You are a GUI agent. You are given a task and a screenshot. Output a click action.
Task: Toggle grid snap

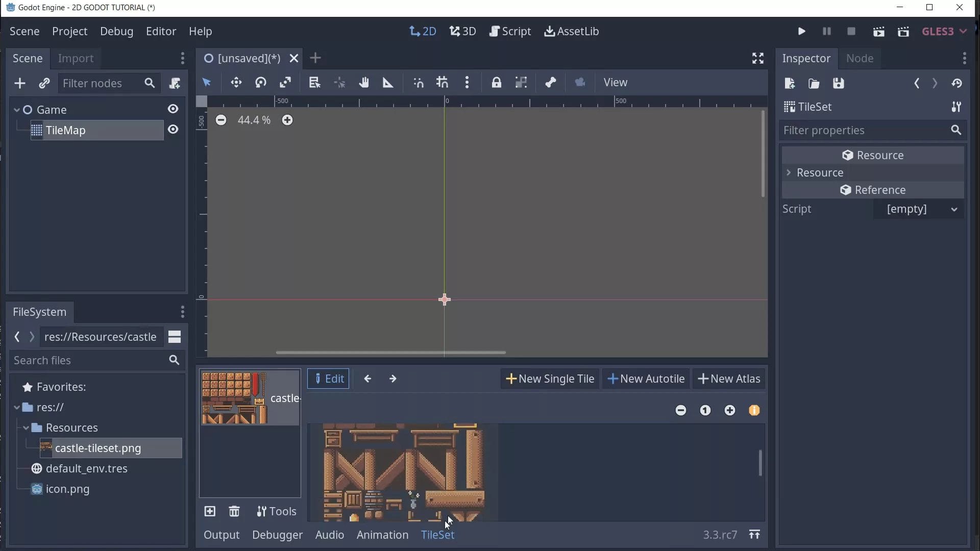443,83
